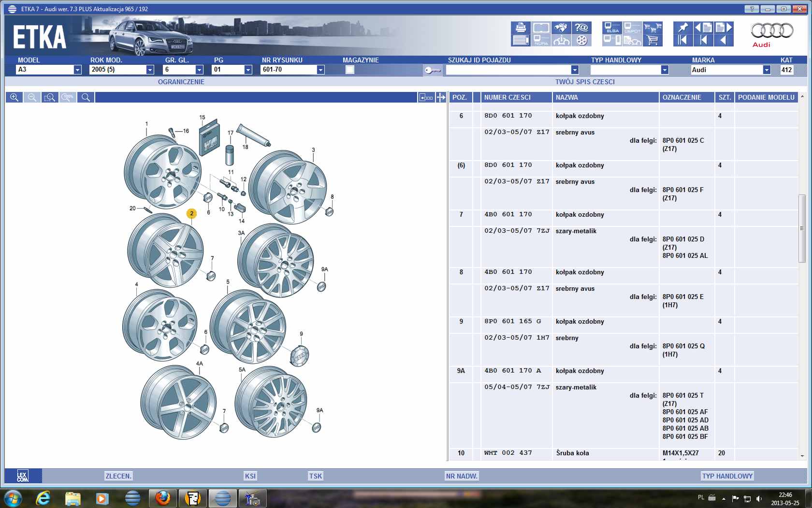This screenshot has width=812, height=508.
Task: Zoom in on the drawing
Action: tap(14, 97)
